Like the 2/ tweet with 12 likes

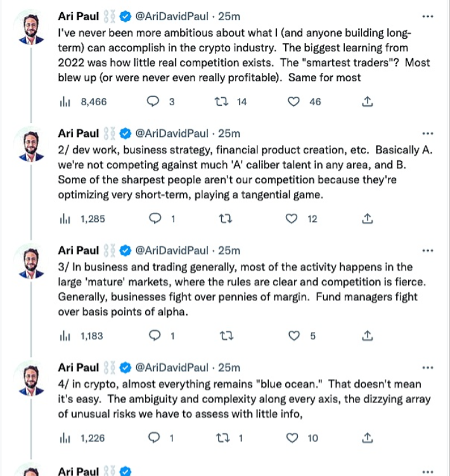[291, 219]
